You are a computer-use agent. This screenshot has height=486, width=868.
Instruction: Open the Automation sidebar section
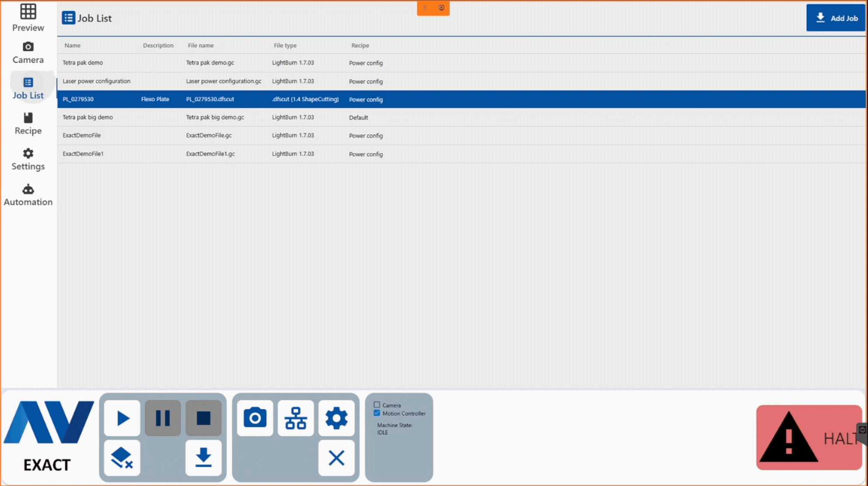pyautogui.click(x=28, y=195)
